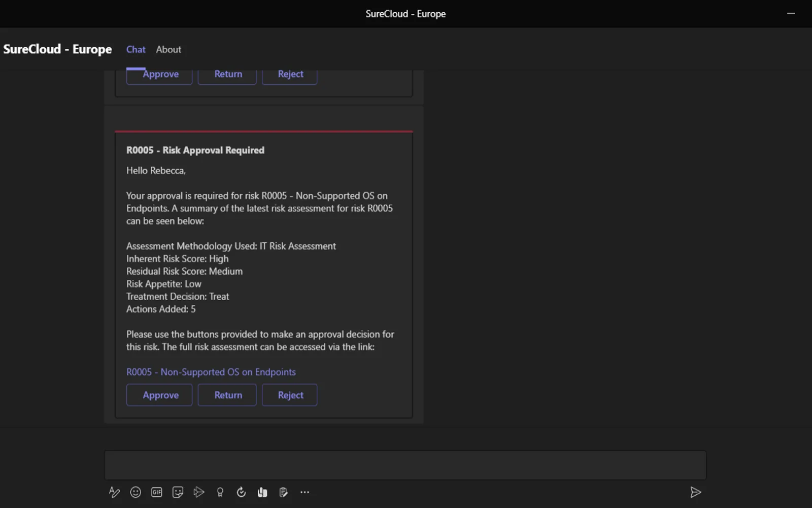Viewport: 812px width, 508px height.
Task: Click the Stream paper-plane icon in compose toolbar
Action: [199, 492]
